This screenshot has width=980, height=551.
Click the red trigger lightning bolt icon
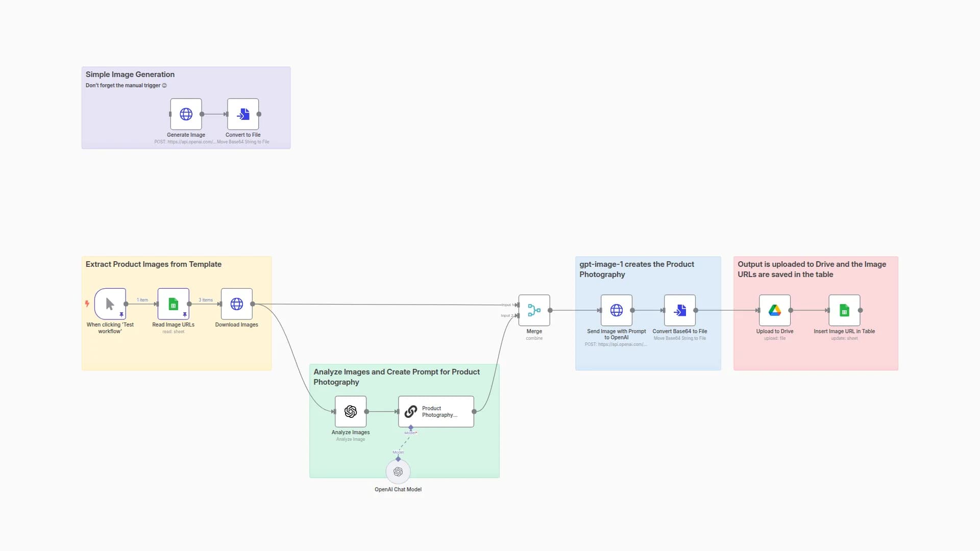[x=87, y=304]
